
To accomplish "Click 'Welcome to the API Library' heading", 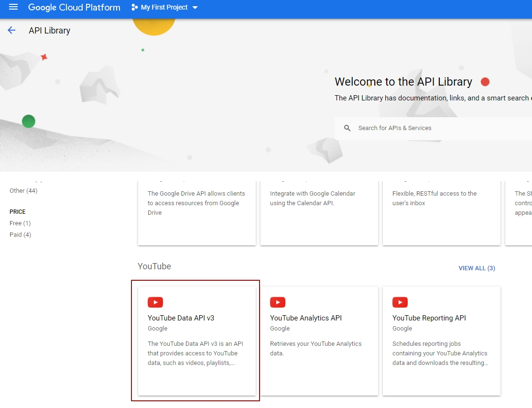I will [403, 82].
